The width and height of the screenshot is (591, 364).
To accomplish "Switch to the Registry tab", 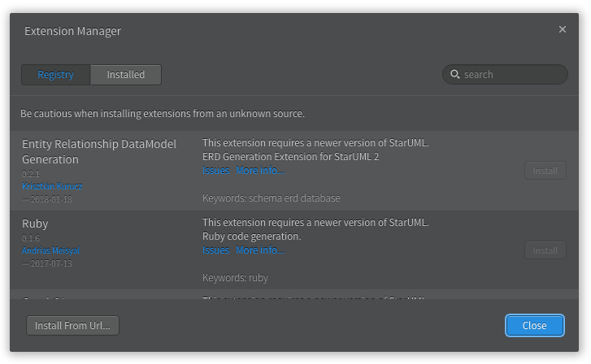I will point(56,75).
